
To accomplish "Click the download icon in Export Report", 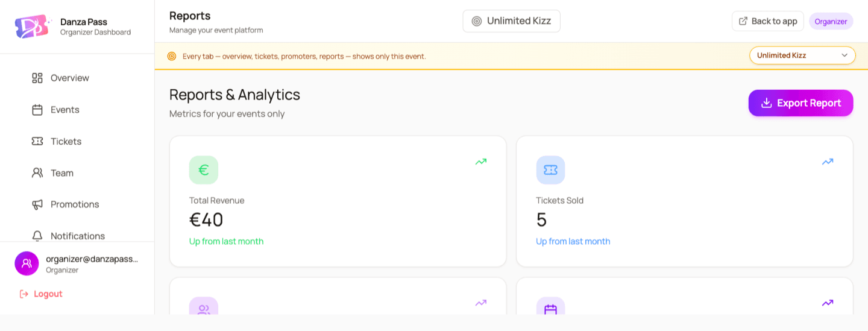I will click(767, 103).
